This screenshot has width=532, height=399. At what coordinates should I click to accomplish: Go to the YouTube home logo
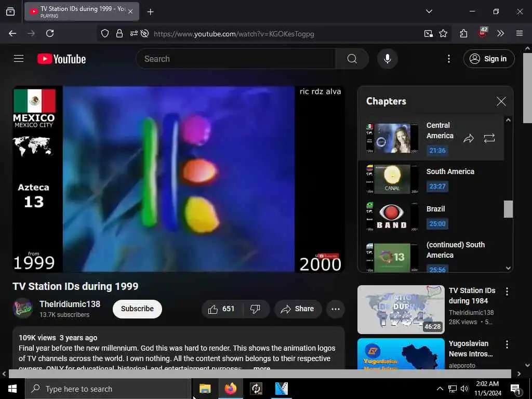(61, 59)
